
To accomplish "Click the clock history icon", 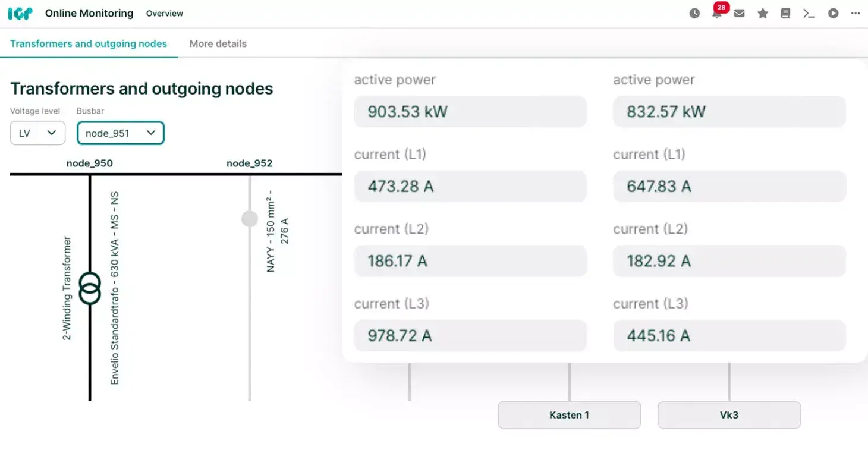I will [694, 13].
